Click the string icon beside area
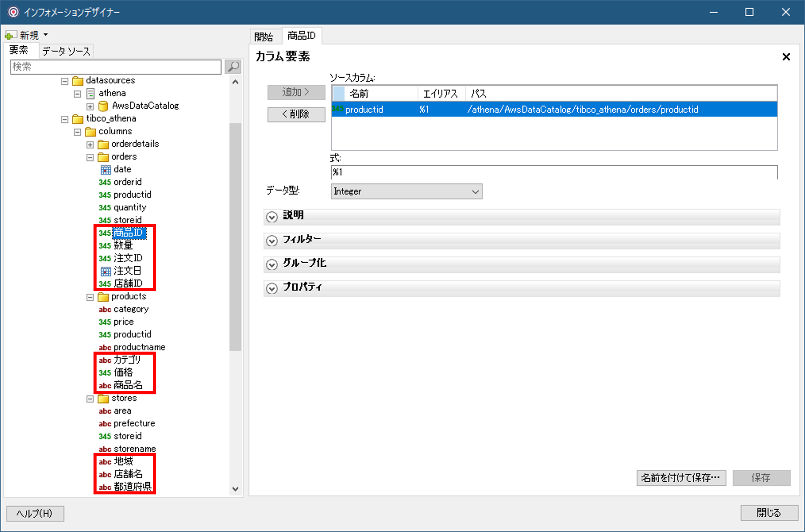Screen dimensions: 805x532 point(105,411)
